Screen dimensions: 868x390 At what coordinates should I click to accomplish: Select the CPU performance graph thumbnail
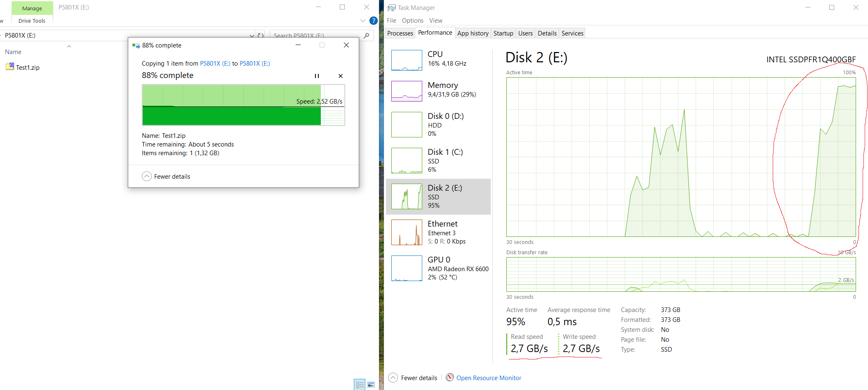pyautogui.click(x=407, y=60)
